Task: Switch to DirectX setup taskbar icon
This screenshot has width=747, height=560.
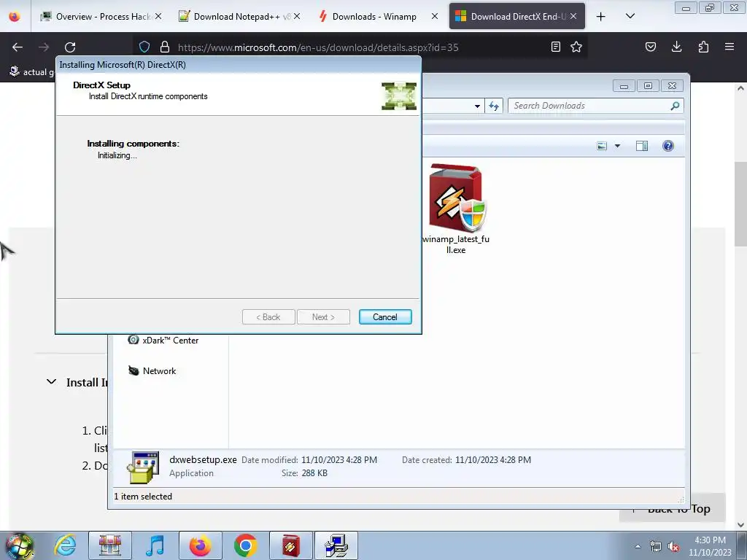Action: pos(336,545)
